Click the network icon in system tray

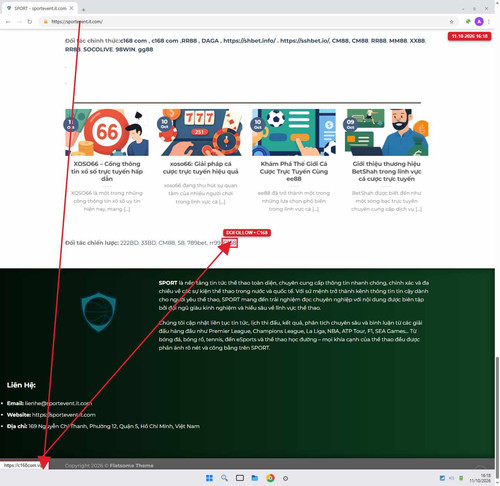pos(442,478)
